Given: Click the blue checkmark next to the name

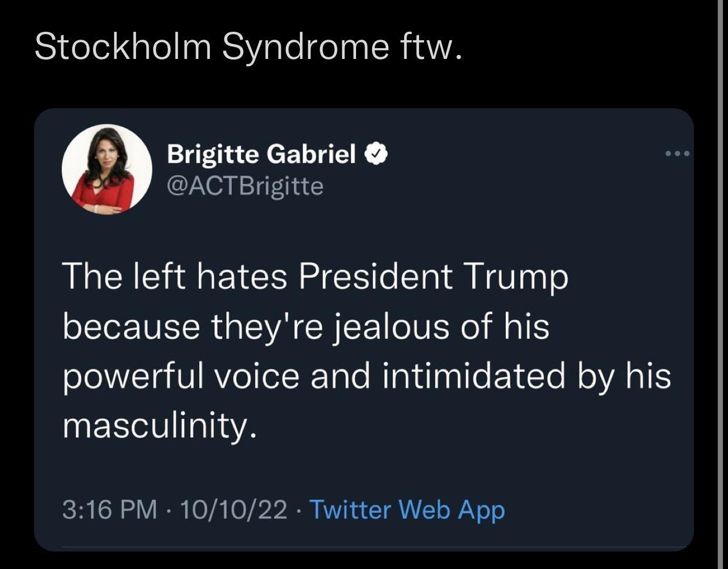Looking at the screenshot, I should (x=376, y=152).
